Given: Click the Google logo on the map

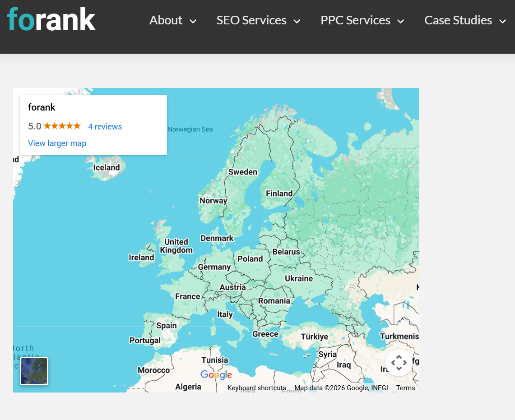Looking at the screenshot, I should [x=216, y=375].
